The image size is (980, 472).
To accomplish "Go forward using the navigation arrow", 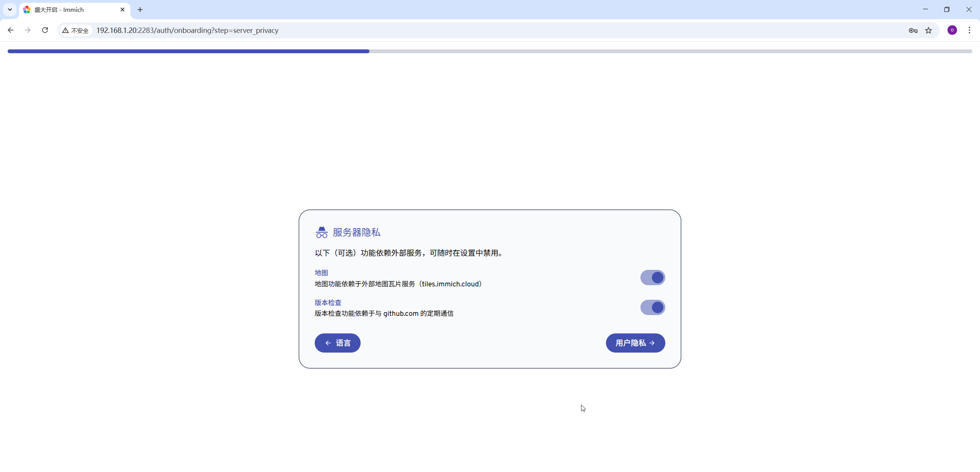I will 28,30.
